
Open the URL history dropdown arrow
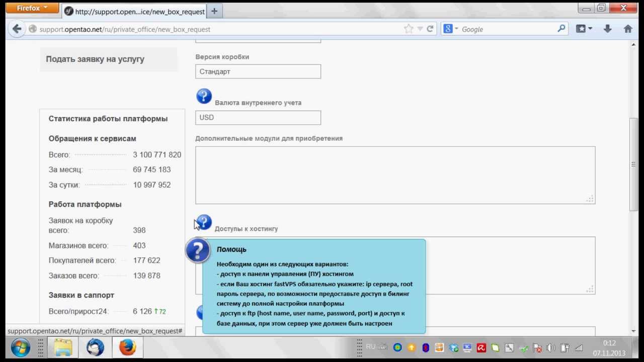pyautogui.click(x=420, y=29)
